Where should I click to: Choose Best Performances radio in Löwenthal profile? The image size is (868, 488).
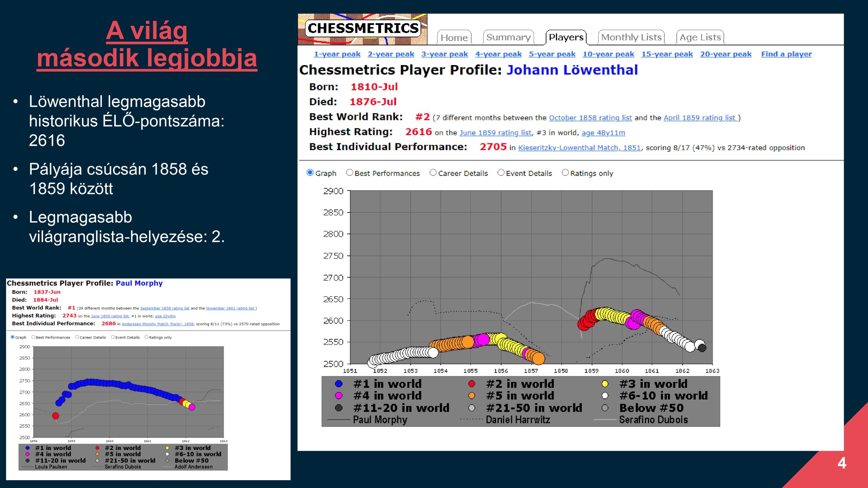coord(350,173)
